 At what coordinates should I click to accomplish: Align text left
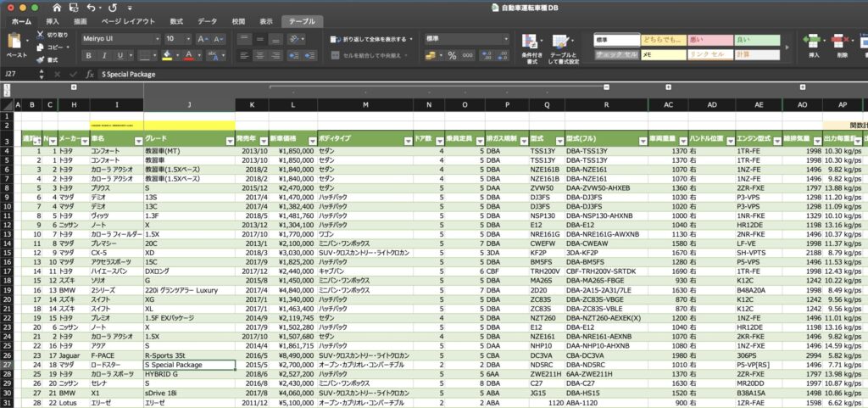pyautogui.click(x=244, y=55)
